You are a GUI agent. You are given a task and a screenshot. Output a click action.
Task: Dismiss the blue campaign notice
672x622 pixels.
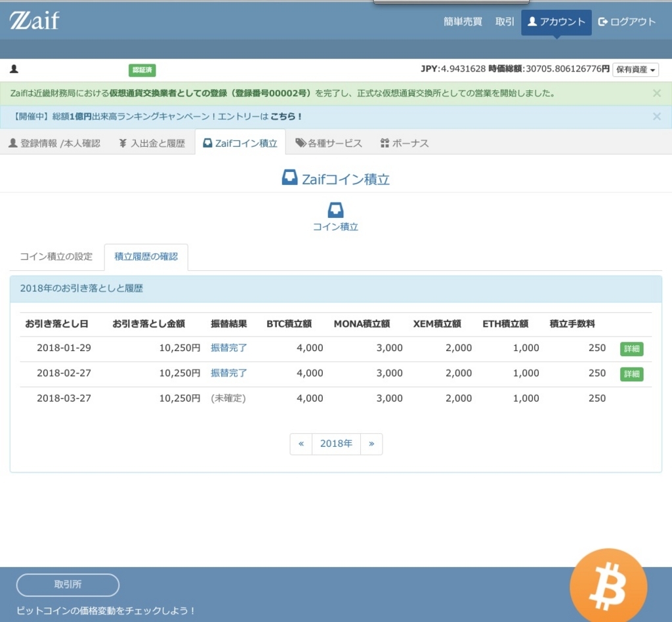click(x=656, y=117)
